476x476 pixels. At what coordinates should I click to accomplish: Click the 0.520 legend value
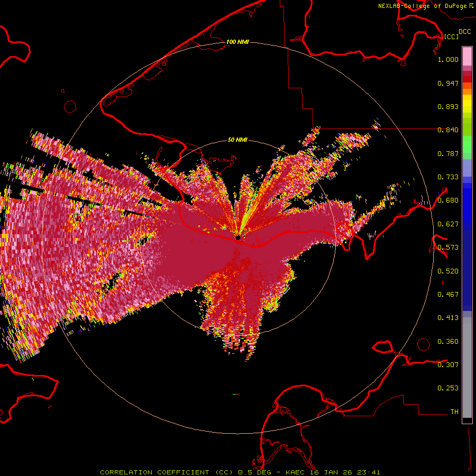click(x=448, y=271)
